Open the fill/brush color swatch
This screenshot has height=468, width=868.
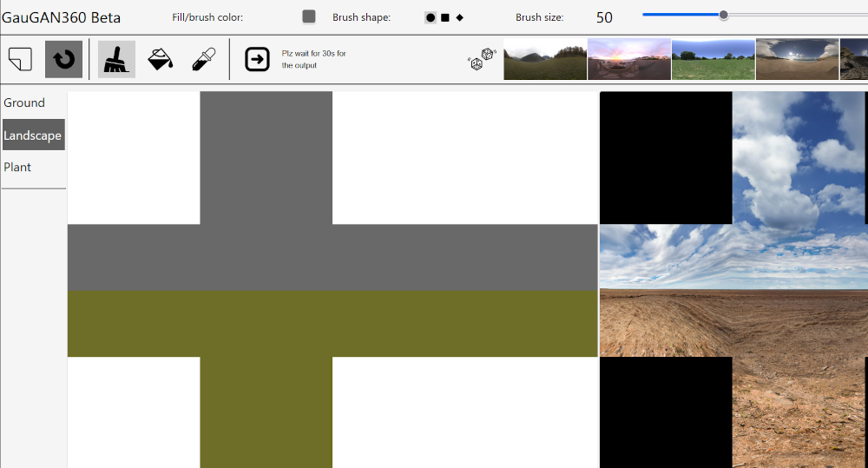coord(309,16)
